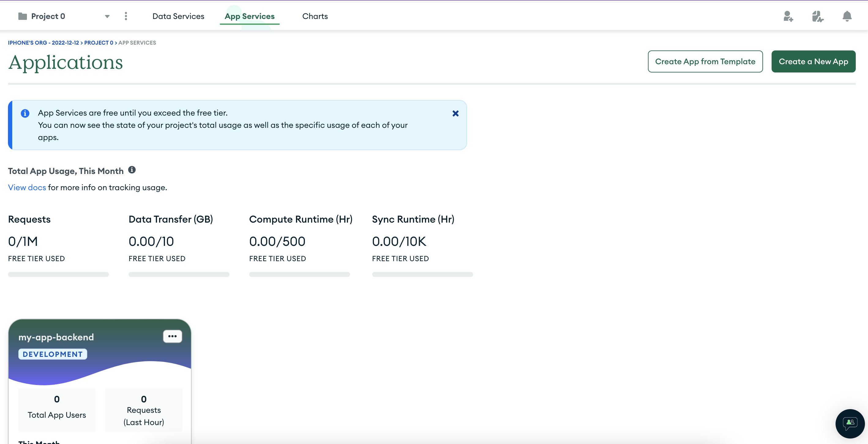The image size is (868, 444).
Task: Expand the Project 0 dropdown arrow
Action: click(x=107, y=16)
